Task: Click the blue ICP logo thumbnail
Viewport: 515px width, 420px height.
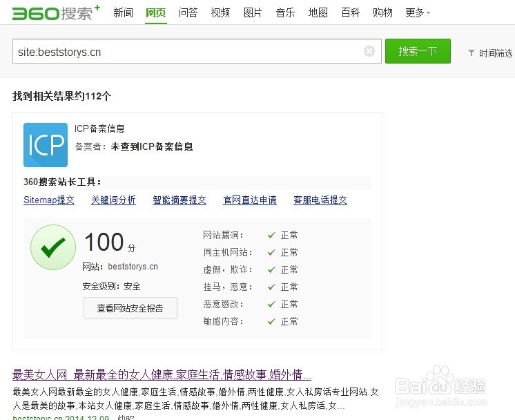Action: (46, 145)
